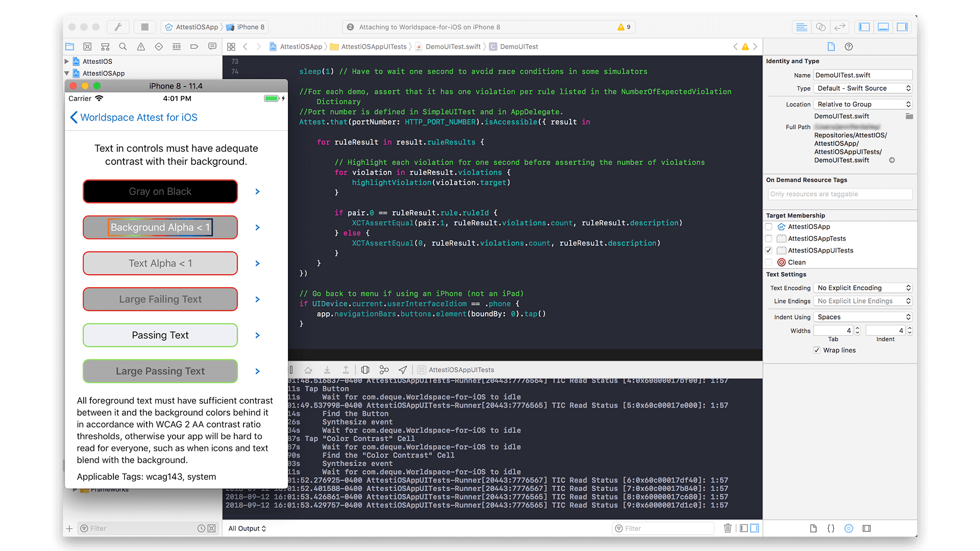Go back in editor history

tap(246, 46)
